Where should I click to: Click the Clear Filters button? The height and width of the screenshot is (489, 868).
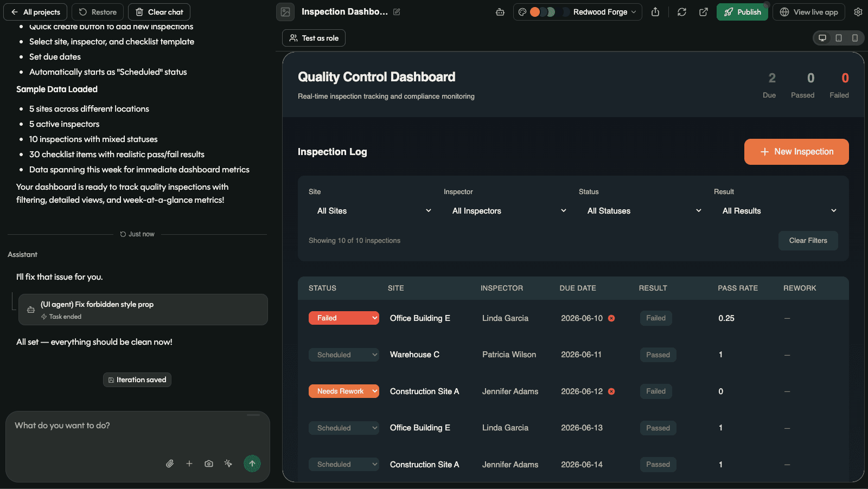808,241
